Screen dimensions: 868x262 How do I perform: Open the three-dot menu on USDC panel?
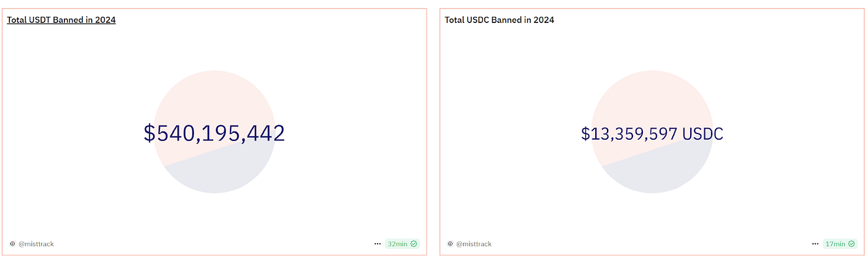(x=815, y=244)
